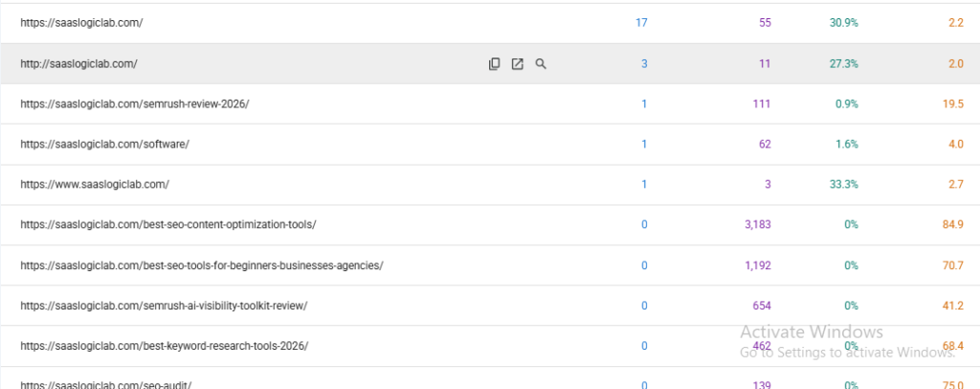The image size is (980, 389).
Task: Click CTR value 27.3%
Action: pyautogui.click(x=844, y=64)
